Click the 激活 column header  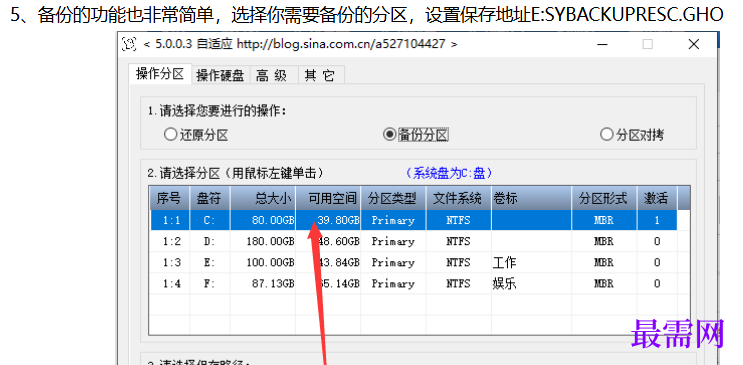tap(657, 198)
